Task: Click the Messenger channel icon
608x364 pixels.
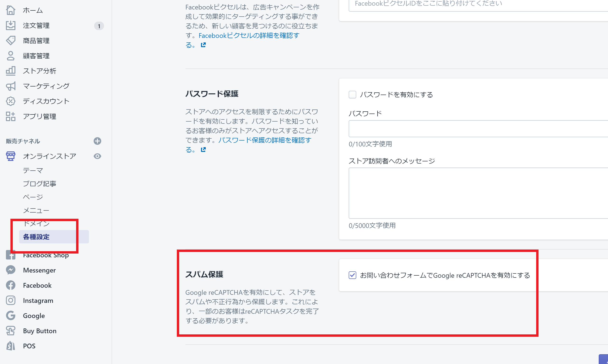Action: [11, 270]
